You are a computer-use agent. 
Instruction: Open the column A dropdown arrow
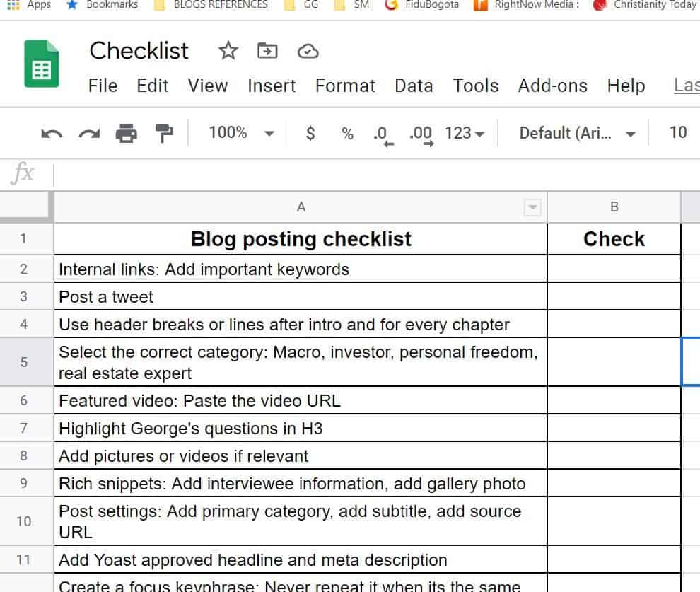[532, 207]
